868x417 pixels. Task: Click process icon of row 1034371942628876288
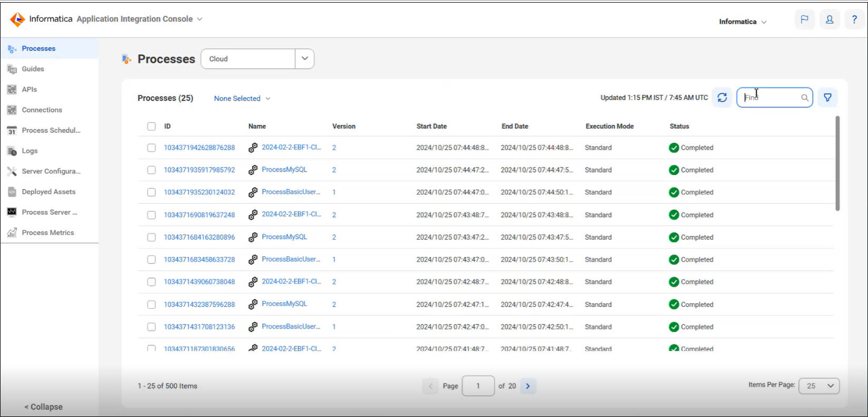pos(253,148)
